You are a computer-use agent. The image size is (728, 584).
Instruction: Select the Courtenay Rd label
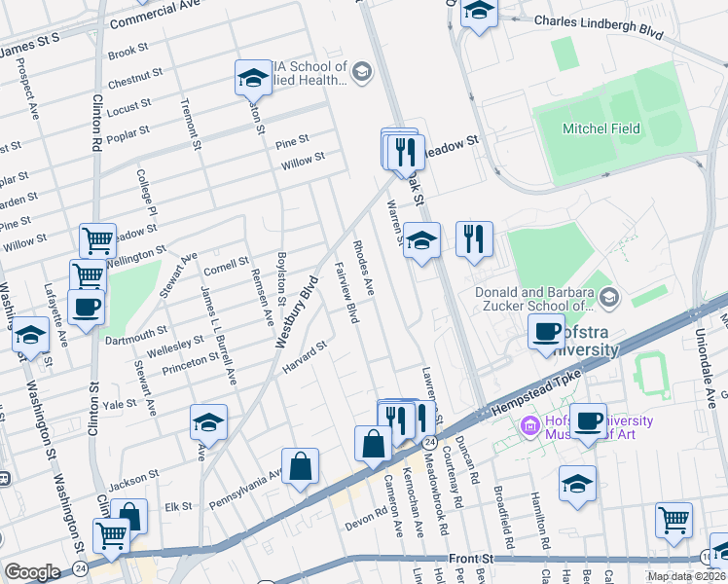point(453,477)
